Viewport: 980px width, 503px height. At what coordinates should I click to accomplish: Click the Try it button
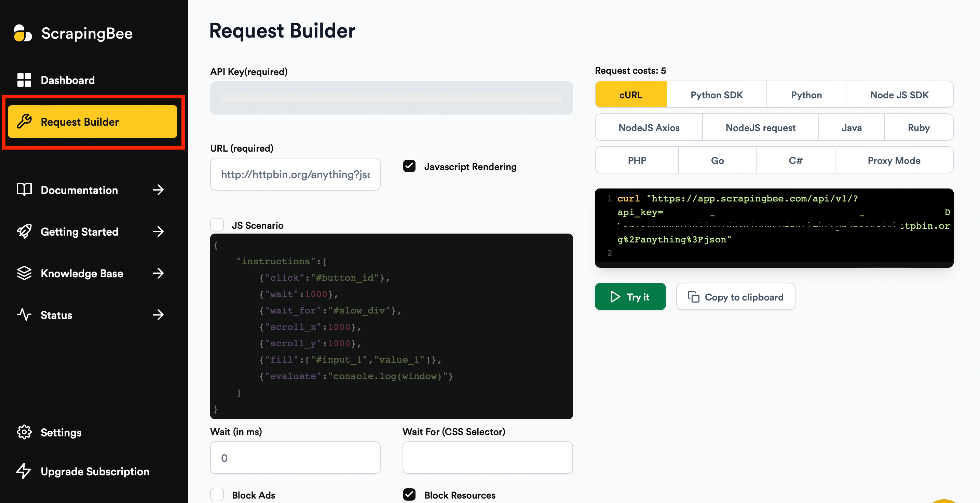(x=630, y=296)
